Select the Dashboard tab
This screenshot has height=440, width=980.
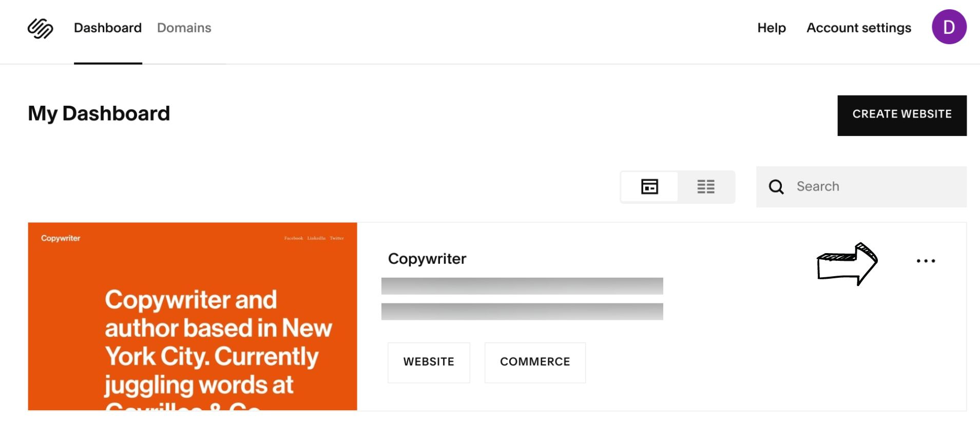point(108,28)
